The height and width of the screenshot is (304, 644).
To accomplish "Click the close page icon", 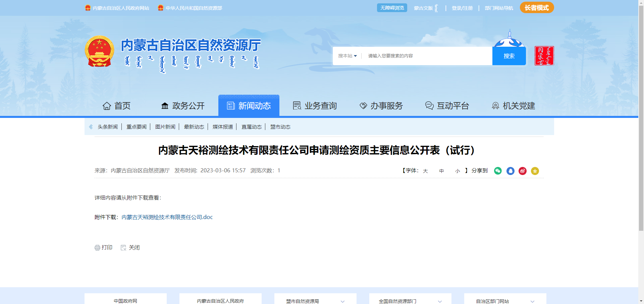I will [123, 248].
